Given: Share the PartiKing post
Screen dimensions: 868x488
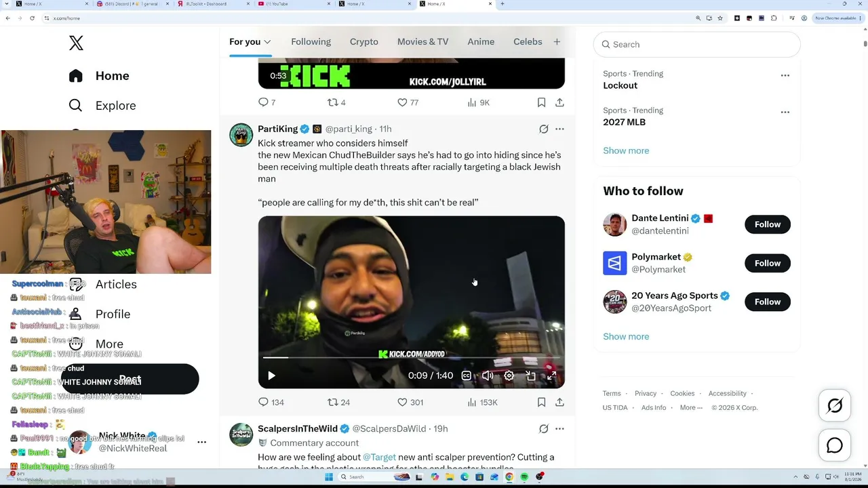Looking at the screenshot, I should pos(559,402).
